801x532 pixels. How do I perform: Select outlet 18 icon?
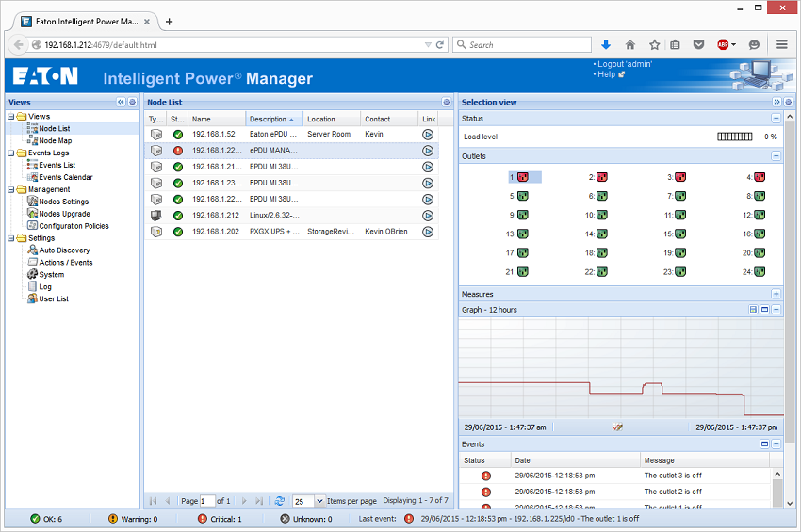click(x=602, y=252)
